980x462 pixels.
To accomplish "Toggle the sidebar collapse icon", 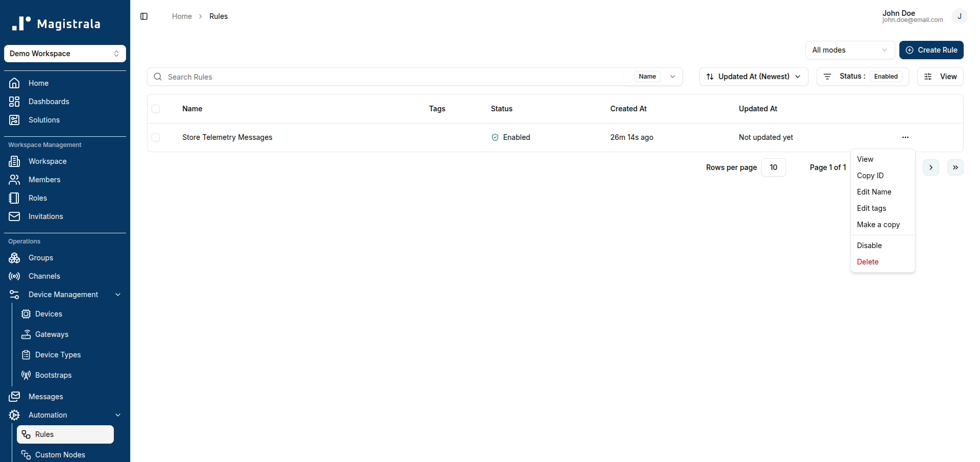I will [x=144, y=16].
